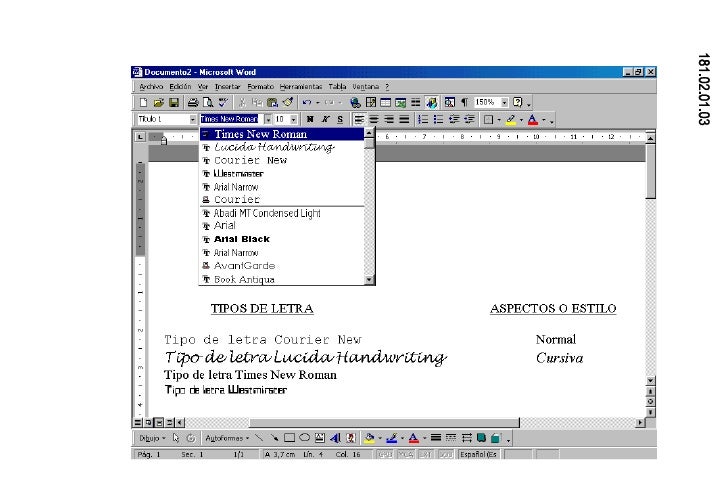Center-align the text
The height and width of the screenshot is (504, 728).
coord(374,120)
